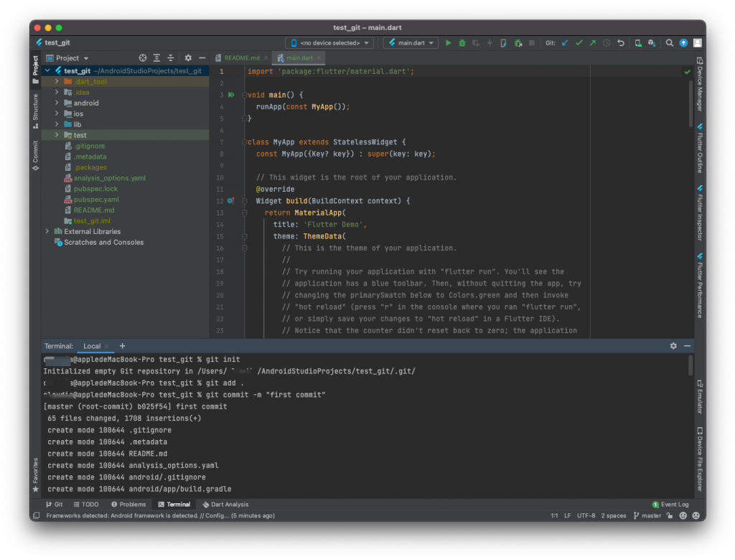This screenshot has height=560, width=735.
Task: Open Terminal settings gear icon
Action: [673, 345]
